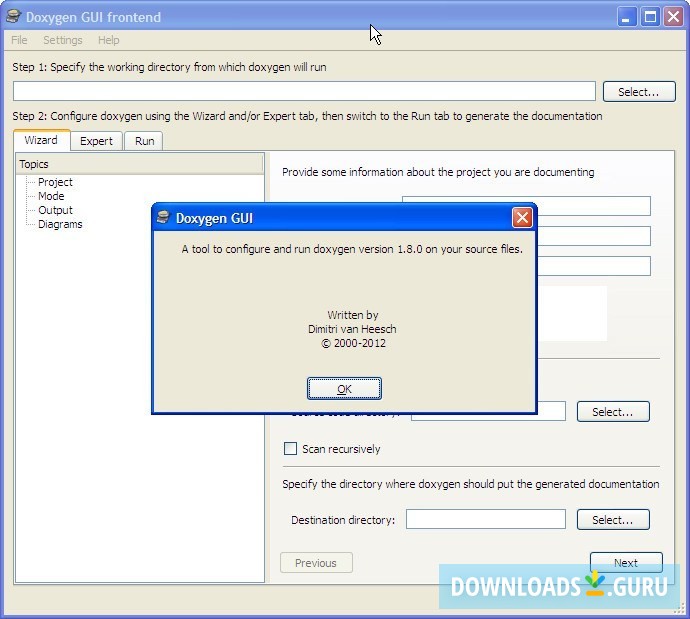Switch to the Run tab
This screenshot has height=619, width=690.
[x=144, y=141]
